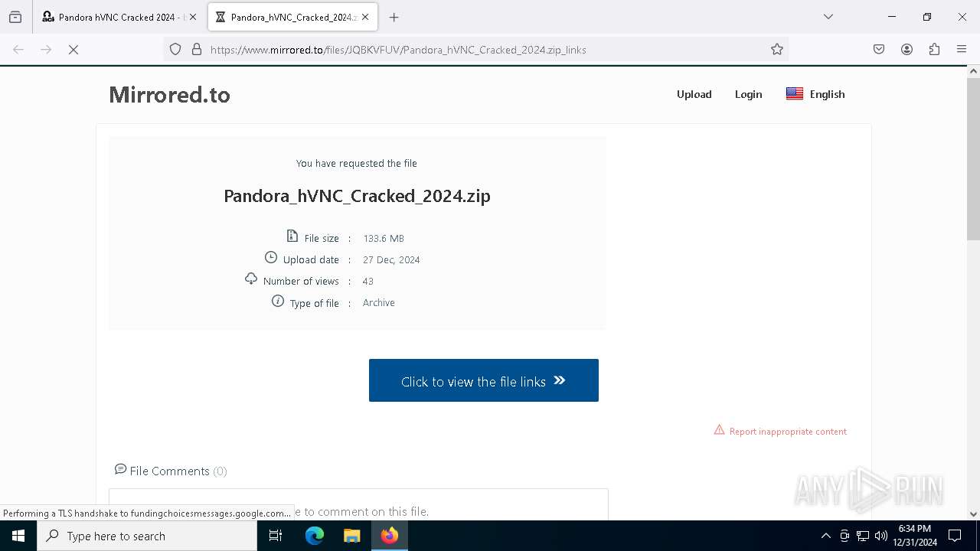Click to view the file links button
Image resolution: width=980 pixels, height=551 pixels.
point(484,380)
